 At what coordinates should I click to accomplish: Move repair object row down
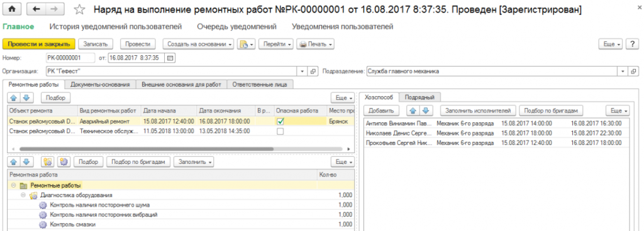(26, 98)
